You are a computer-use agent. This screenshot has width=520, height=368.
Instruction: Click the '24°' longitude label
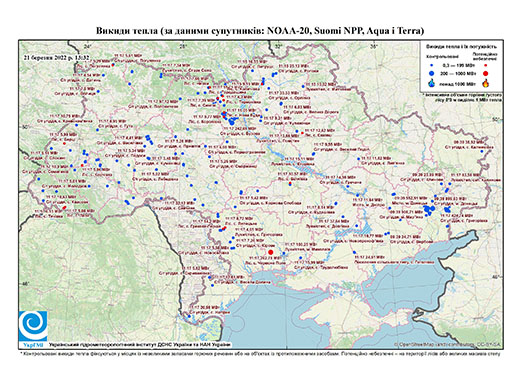point(87,46)
